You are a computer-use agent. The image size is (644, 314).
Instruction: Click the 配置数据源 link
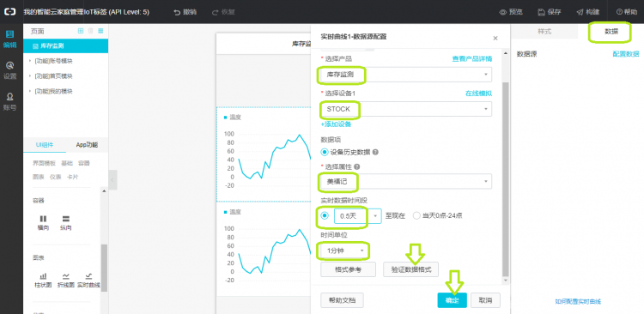(x=626, y=54)
